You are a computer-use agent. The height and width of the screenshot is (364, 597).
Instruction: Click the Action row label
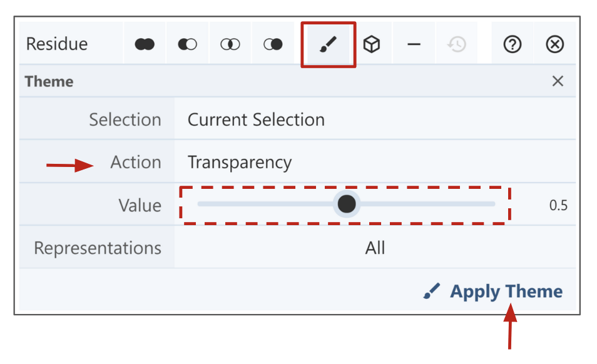[135, 163]
